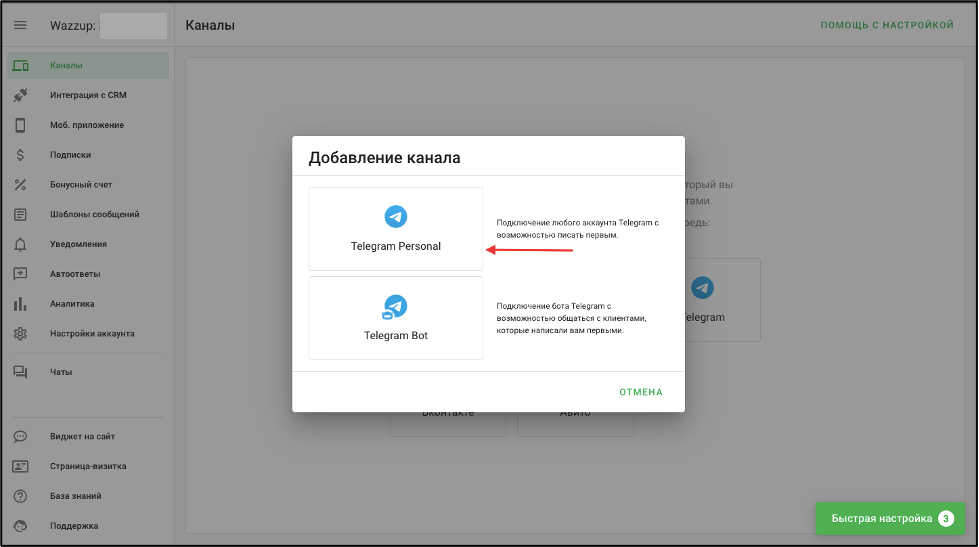Open Настройки аккаунта gear icon
This screenshot has height=547, width=979.
[x=20, y=334]
